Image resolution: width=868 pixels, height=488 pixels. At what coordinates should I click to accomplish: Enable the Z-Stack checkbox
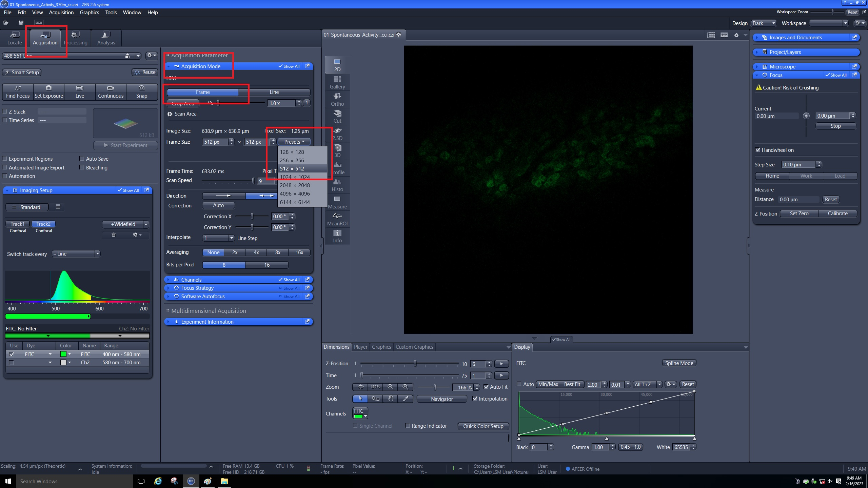[x=5, y=111]
